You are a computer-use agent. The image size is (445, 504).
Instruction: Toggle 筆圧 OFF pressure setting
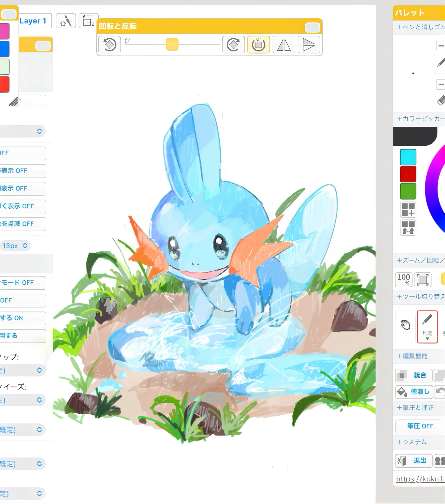(x=420, y=426)
